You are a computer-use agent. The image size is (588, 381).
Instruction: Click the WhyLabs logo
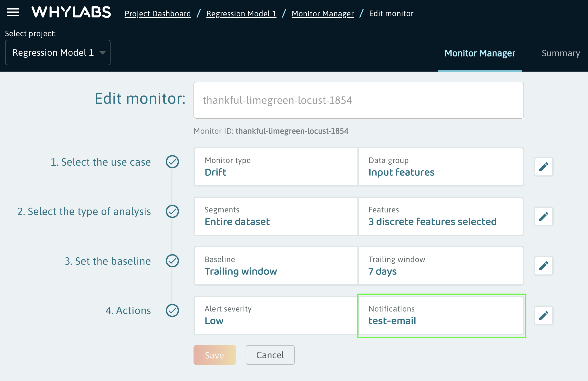[71, 12]
